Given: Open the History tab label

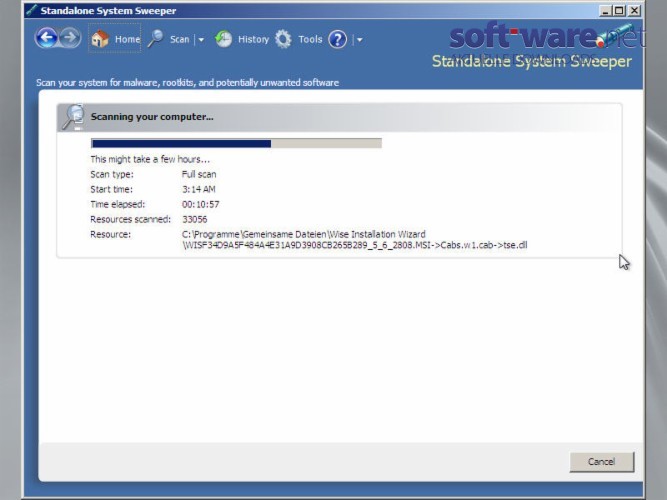Looking at the screenshot, I should (253, 39).
